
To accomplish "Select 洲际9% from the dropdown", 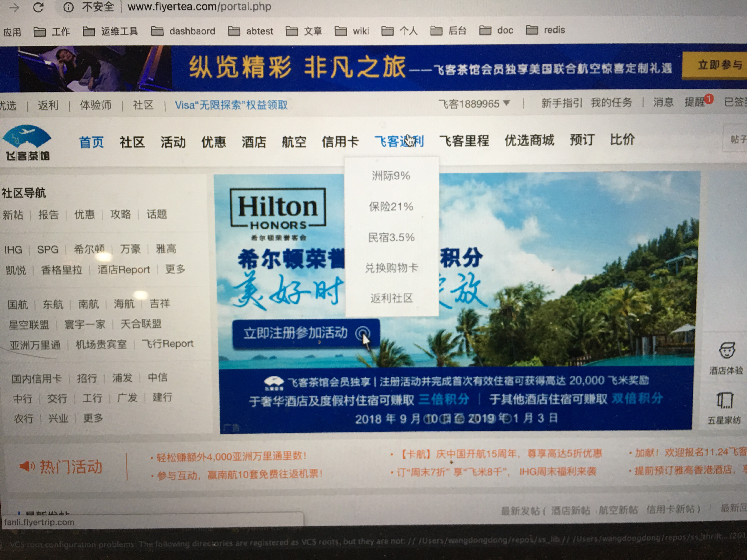I will pyautogui.click(x=391, y=176).
